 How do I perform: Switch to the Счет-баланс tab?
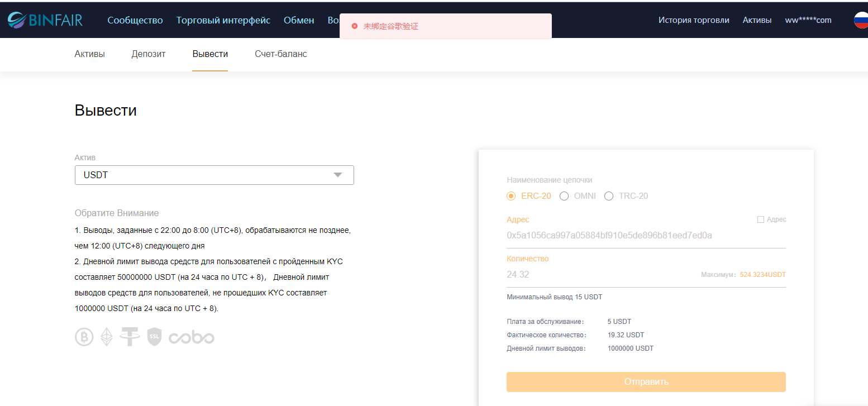tap(280, 54)
